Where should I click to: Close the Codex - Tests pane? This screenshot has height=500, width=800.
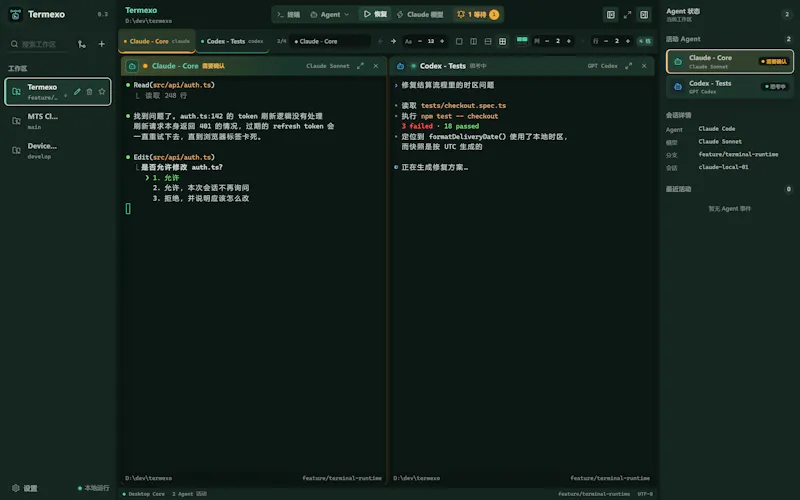pyautogui.click(x=644, y=66)
